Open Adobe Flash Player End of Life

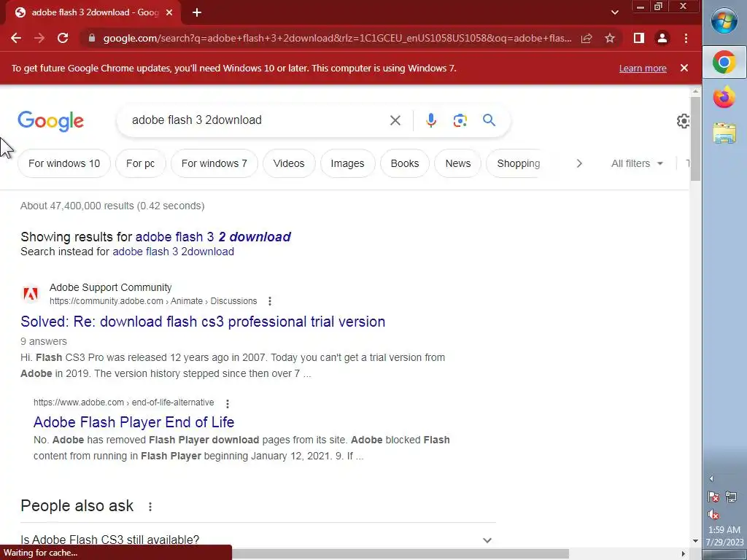134,422
